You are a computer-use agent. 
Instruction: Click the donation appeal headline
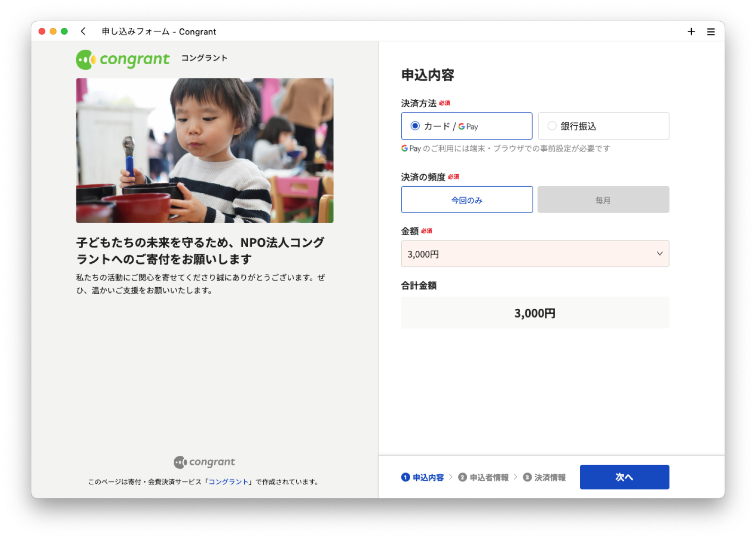coord(200,251)
